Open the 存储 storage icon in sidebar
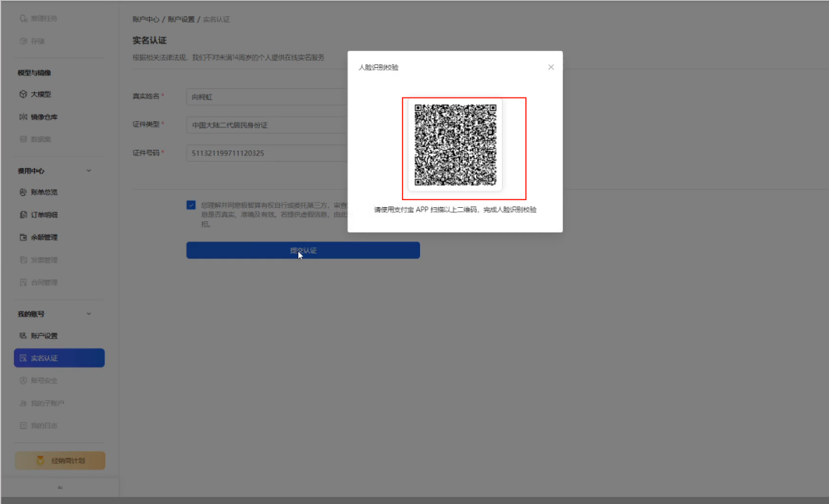The width and height of the screenshot is (829, 504). point(23,41)
